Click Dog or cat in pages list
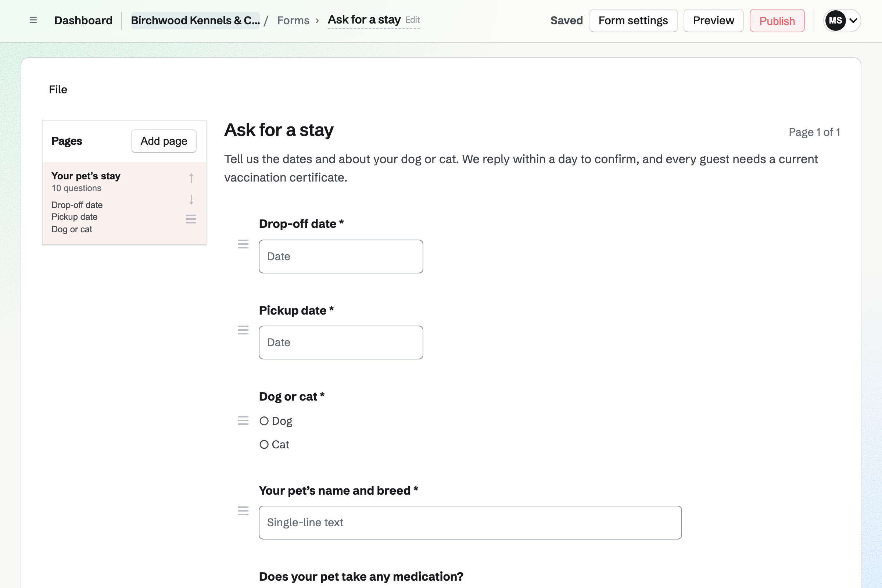Viewport: 882px width, 588px height. pos(72,229)
